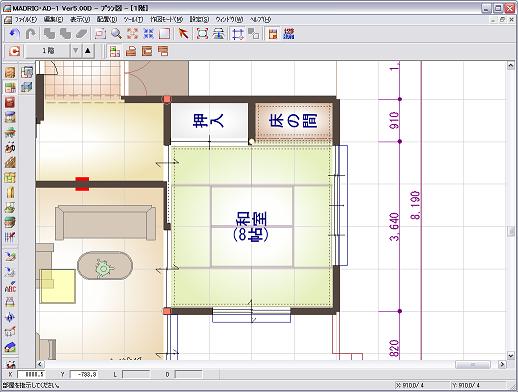Click the blue undo arrow icon
Screen dimensions: 518x392
tap(14, 34)
